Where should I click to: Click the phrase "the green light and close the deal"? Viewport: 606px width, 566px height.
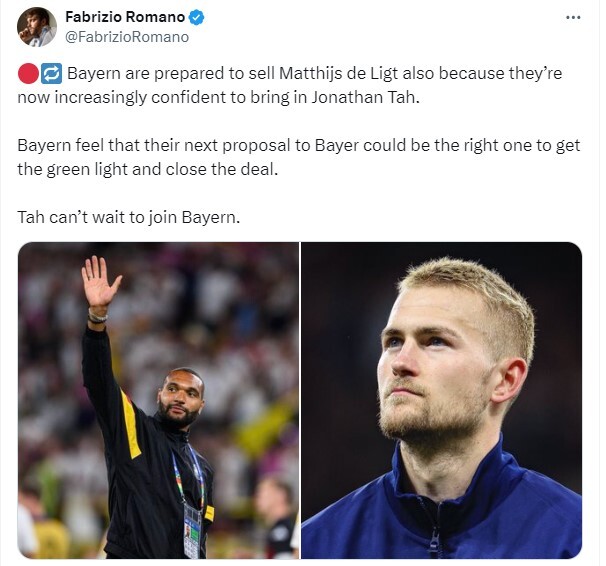click(x=148, y=170)
